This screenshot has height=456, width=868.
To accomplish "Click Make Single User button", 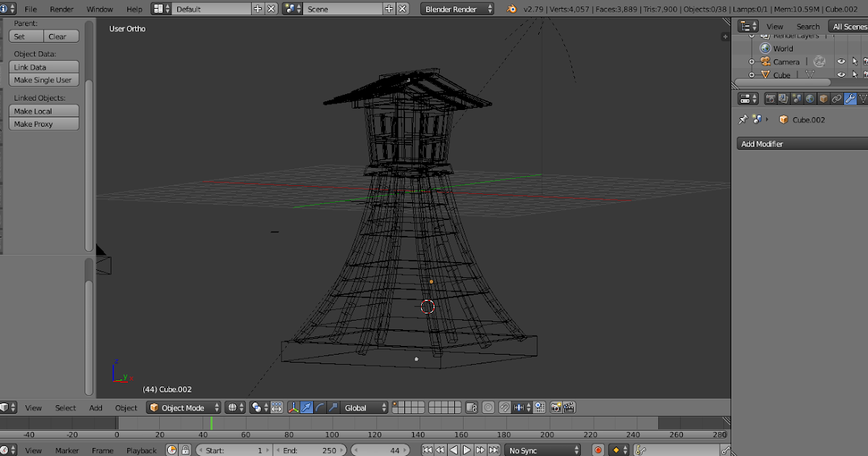I will 44,80.
